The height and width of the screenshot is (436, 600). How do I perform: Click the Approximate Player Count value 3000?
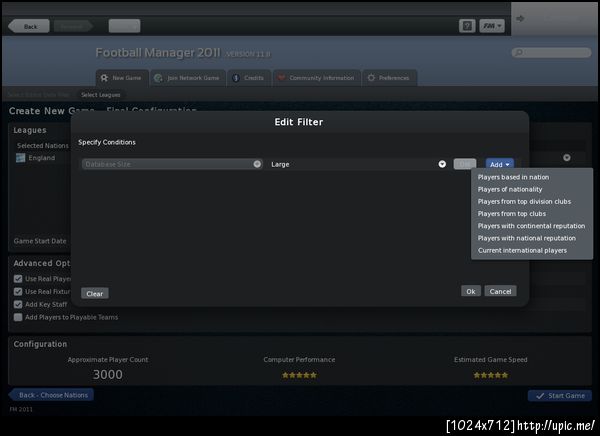pos(108,374)
